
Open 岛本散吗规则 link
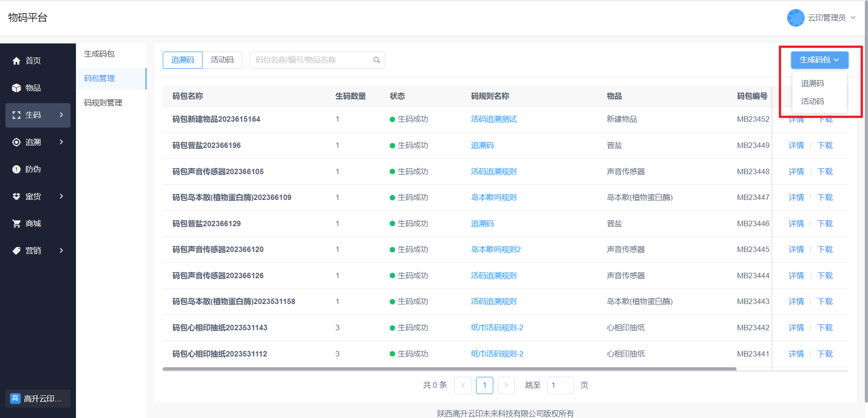(494, 198)
